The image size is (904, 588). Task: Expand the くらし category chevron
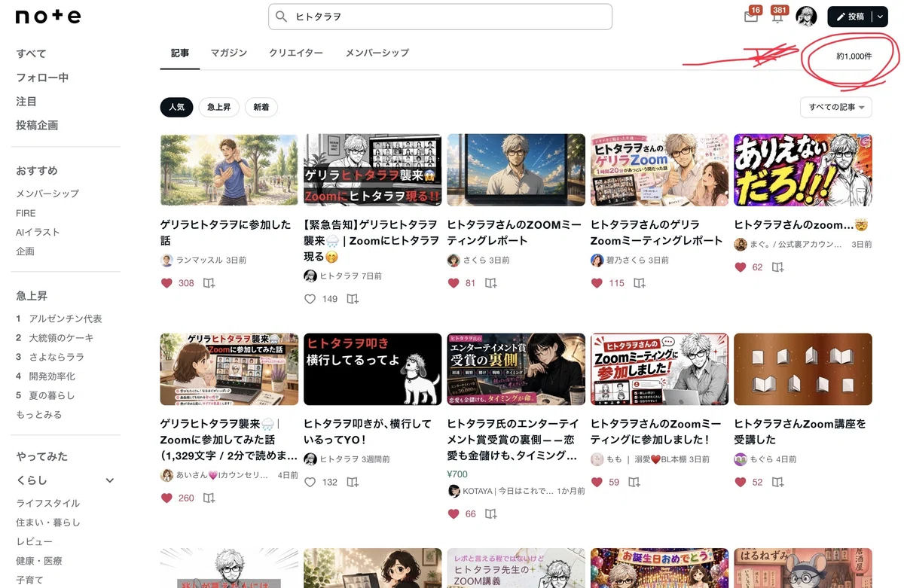110,480
